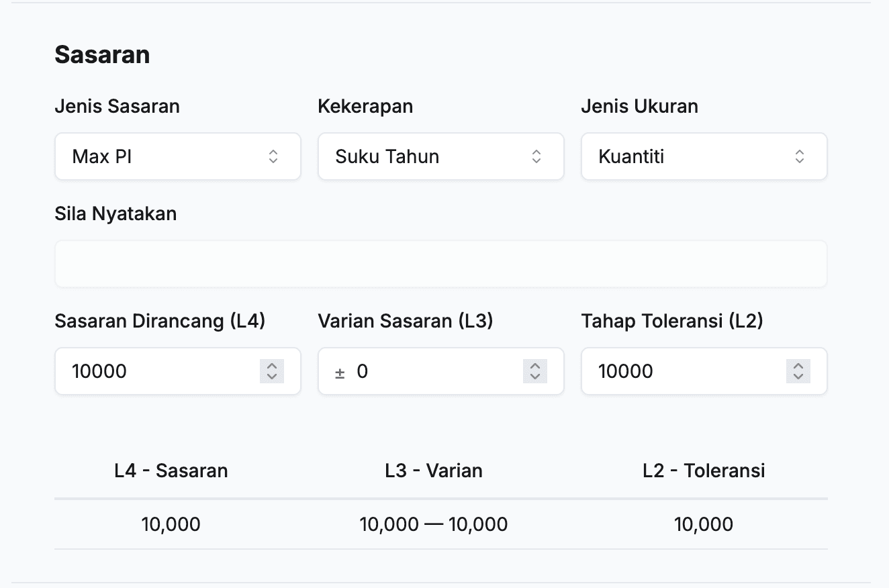Raise Tahap Toleransi (L2) with up arrow
The height and width of the screenshot is (588, 889).
pyautogui.click(x=798, y=366)
